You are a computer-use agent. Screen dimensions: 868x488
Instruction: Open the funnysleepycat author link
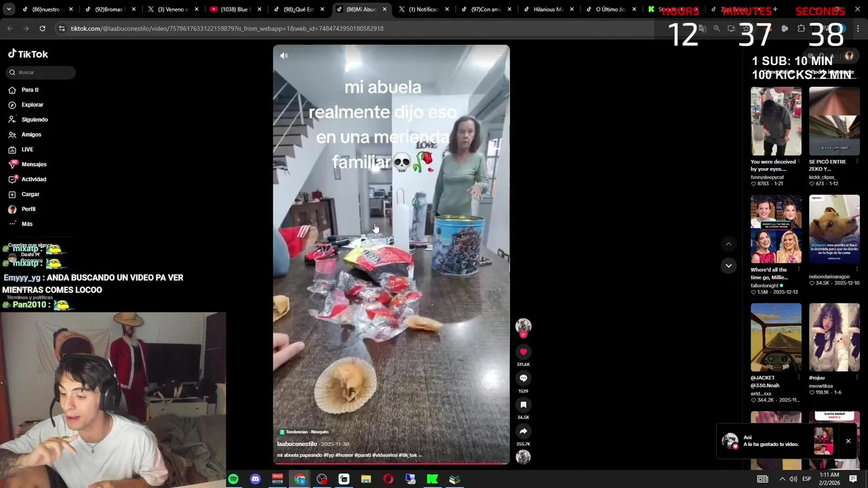[x=767, y=177]
